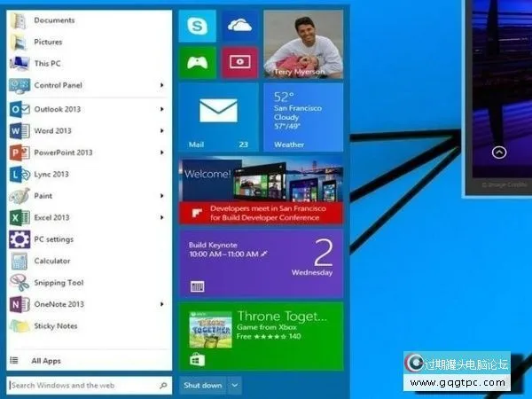Open PC settings from the list
532x399 pixels.
pyautogui.click(x=53, y=239)
